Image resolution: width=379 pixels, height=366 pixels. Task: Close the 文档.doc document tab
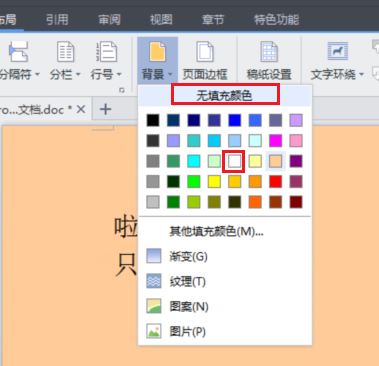click(x=81, y=109)
